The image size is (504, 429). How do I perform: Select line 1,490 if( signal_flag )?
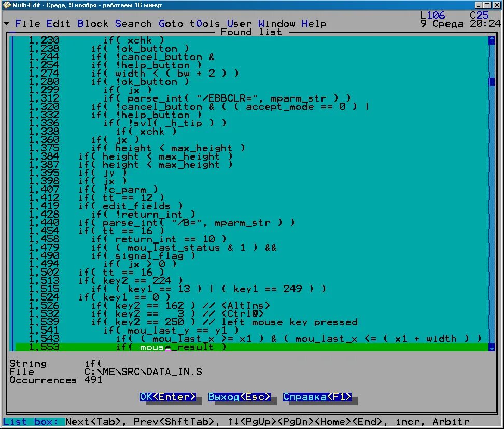tap(251, 255)
